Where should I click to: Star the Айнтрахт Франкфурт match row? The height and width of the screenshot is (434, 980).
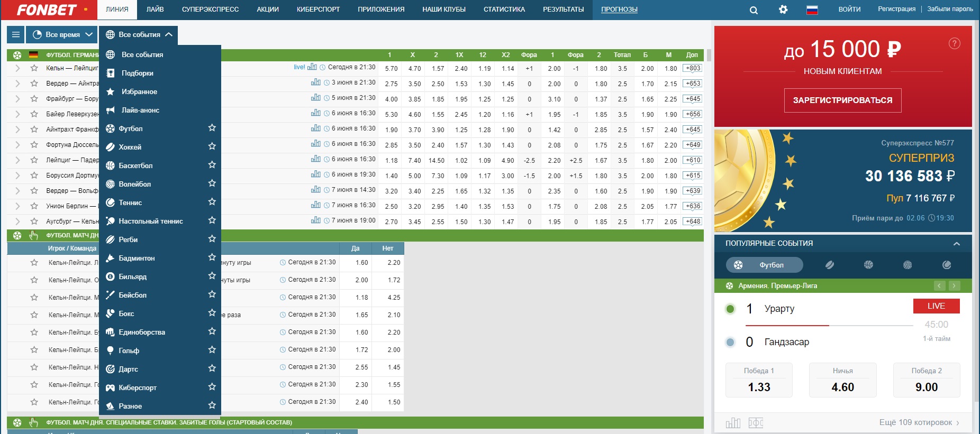[x=34, y=130]
